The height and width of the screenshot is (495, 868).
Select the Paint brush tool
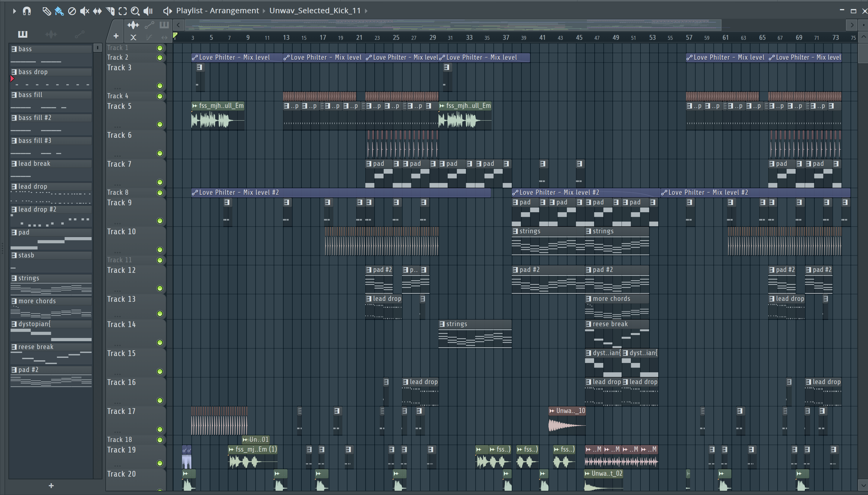tap(59, 11)
